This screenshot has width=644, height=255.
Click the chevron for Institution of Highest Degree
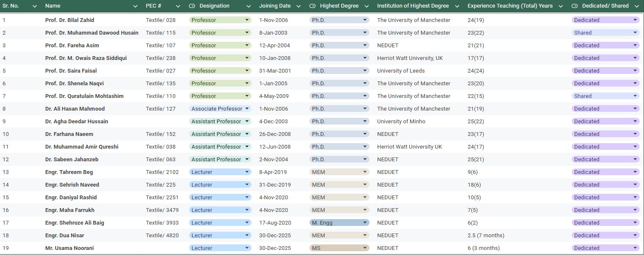(x=458, y=6)
